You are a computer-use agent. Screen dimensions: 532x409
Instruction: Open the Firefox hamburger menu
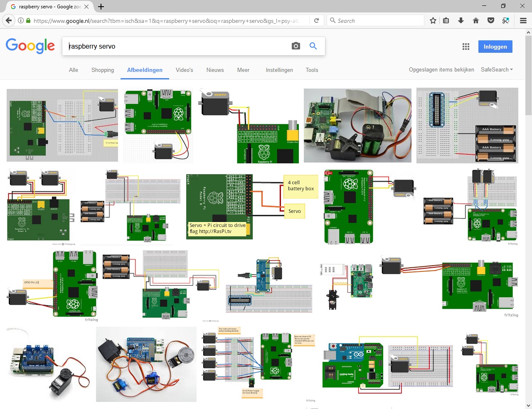[x=523, y=20]
